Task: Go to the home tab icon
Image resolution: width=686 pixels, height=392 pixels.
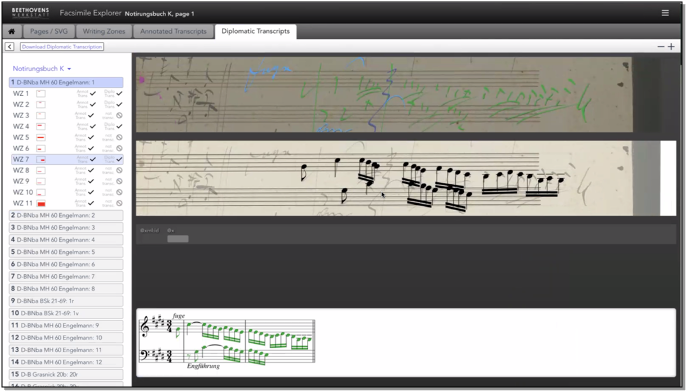Action: (x=12, y=32)
